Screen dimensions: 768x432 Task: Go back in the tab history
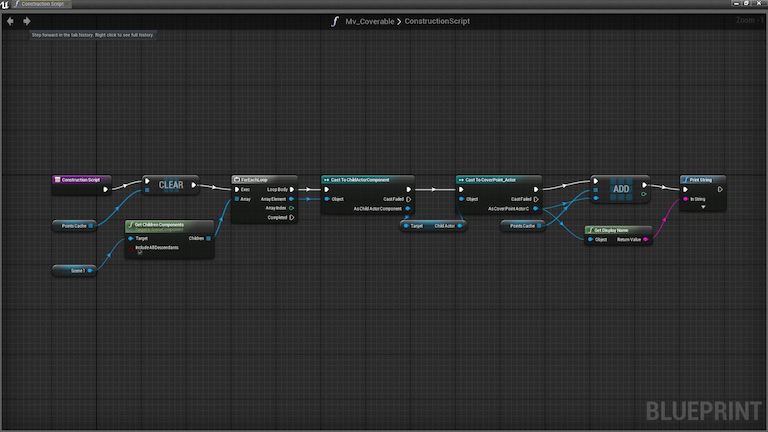coord(10,21)
